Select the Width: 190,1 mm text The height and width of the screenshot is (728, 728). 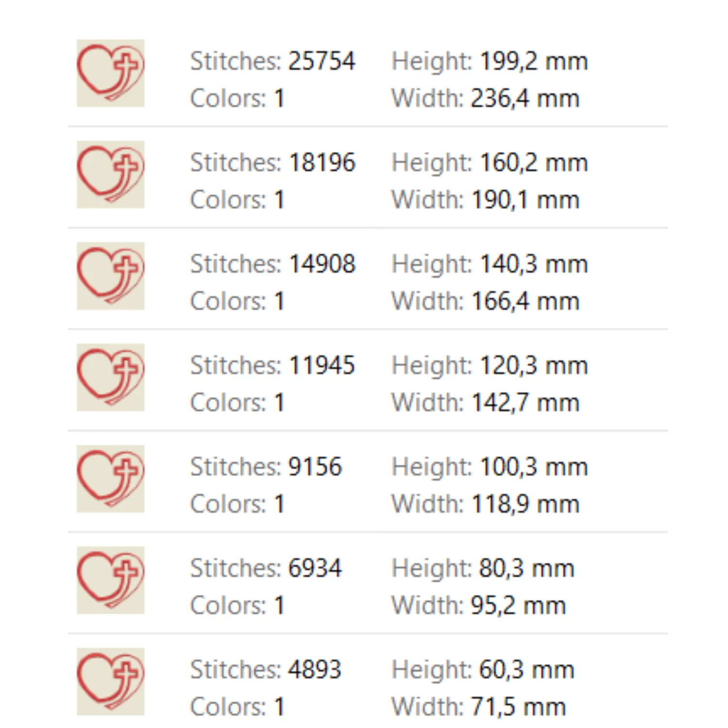tap(485, 200)
